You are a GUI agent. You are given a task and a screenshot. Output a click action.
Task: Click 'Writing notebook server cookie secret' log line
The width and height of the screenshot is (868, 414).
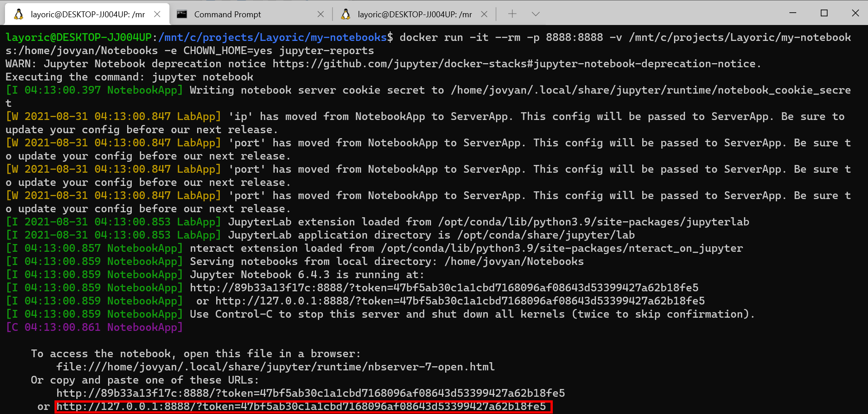[x=428, y=96]
